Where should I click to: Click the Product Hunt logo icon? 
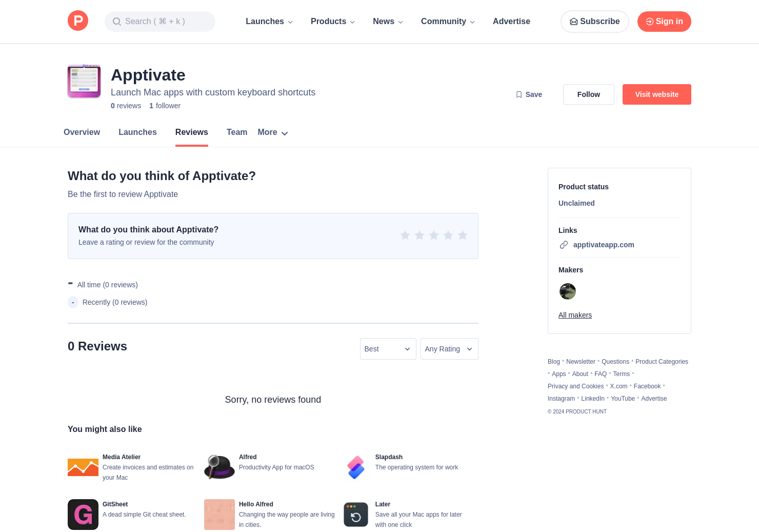point(78,21)
